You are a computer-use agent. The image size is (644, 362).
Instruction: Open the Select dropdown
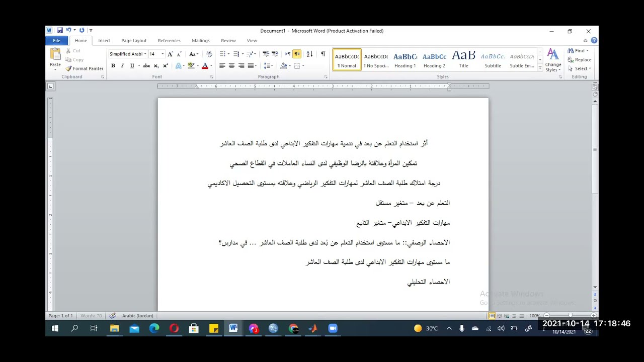tap(580, 69)
